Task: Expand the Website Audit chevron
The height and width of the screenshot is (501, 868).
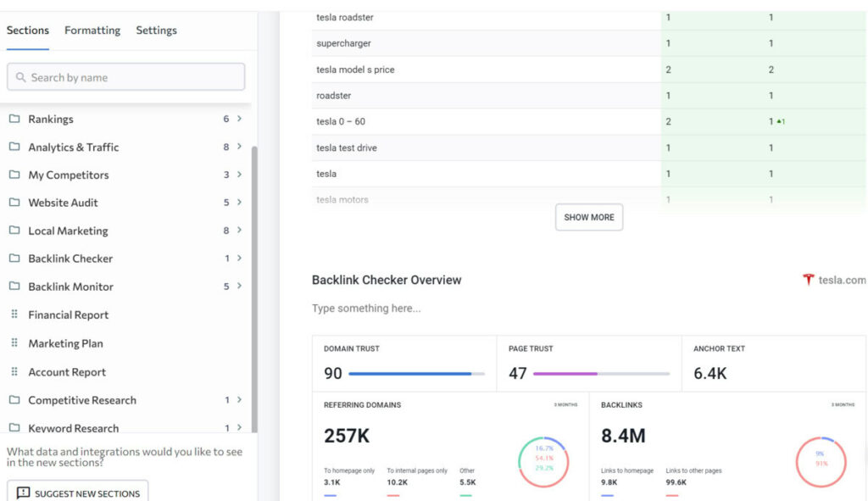Action: point(239,202)
